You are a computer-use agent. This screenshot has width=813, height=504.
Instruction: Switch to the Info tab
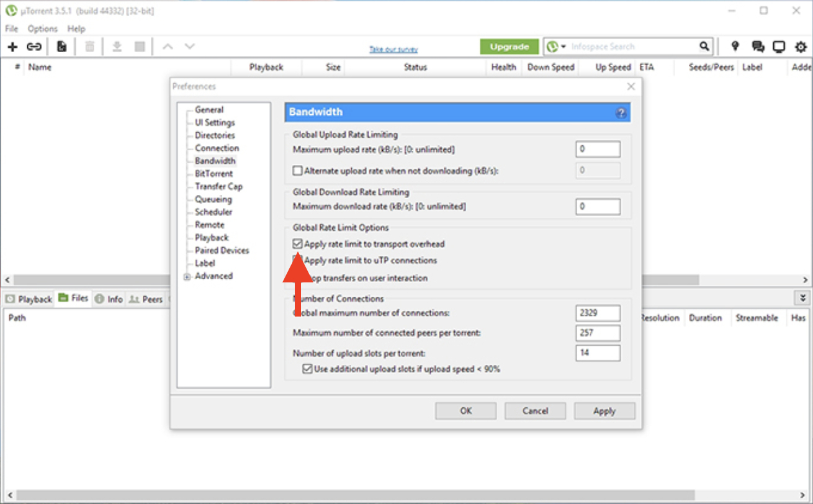coord(109,299)
